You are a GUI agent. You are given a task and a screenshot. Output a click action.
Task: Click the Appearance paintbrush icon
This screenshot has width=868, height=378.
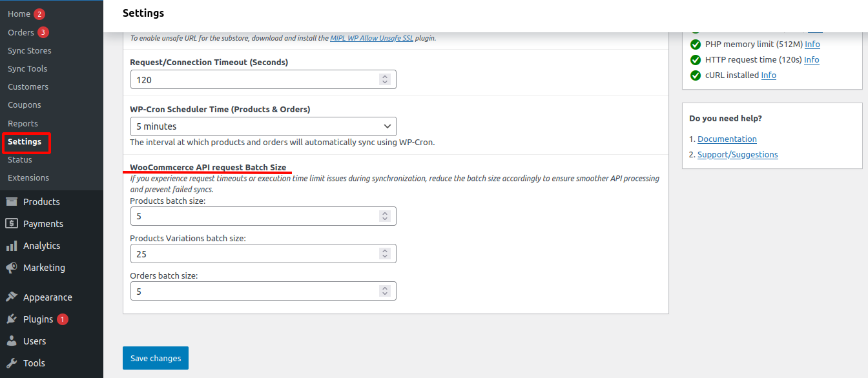12,297
